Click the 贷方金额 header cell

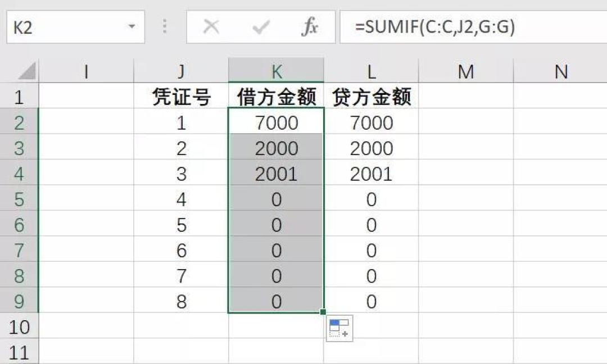(x=372, y=95)
